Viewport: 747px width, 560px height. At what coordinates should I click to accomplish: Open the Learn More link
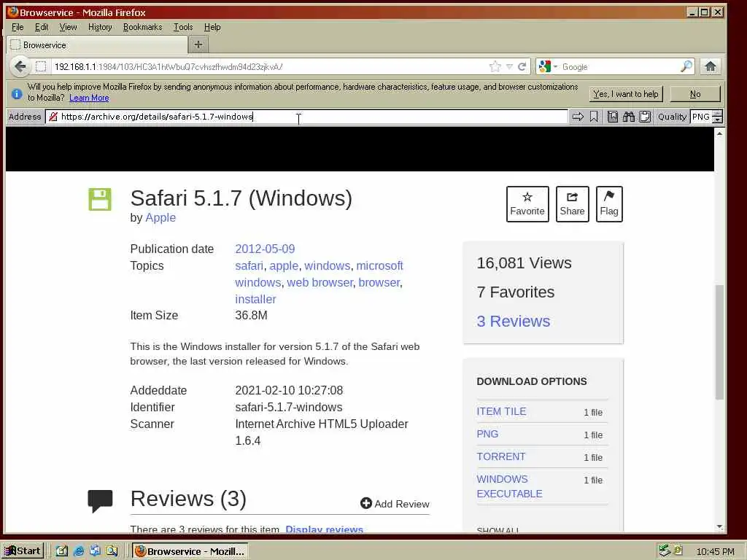click(x=89, y=98)
